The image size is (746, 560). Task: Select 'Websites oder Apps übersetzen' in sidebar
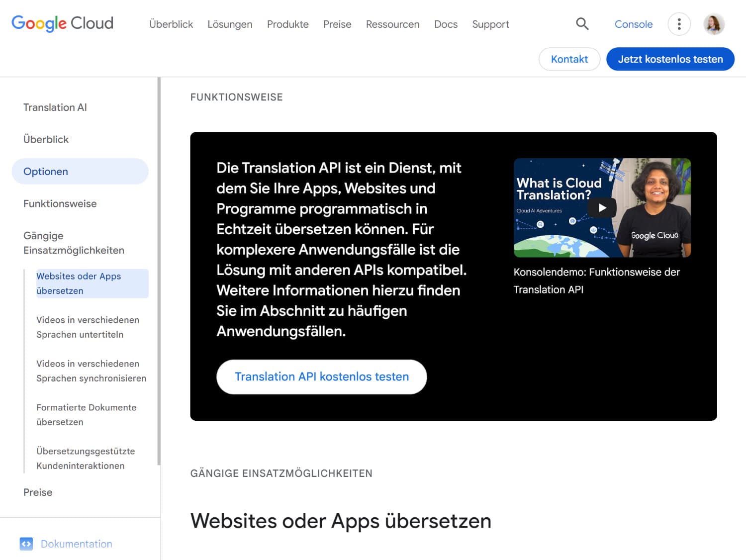[x=79, y=283]
